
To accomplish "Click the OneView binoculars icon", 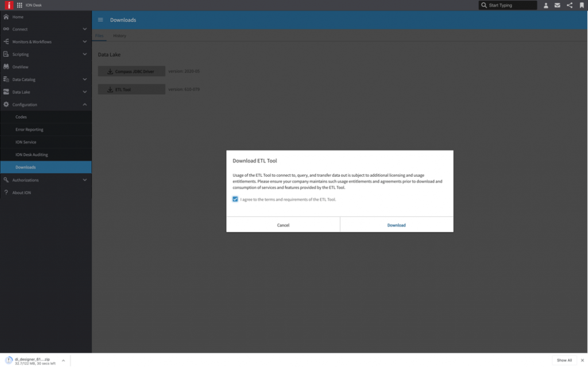I will pyautogui.click(x=6, y=67).
